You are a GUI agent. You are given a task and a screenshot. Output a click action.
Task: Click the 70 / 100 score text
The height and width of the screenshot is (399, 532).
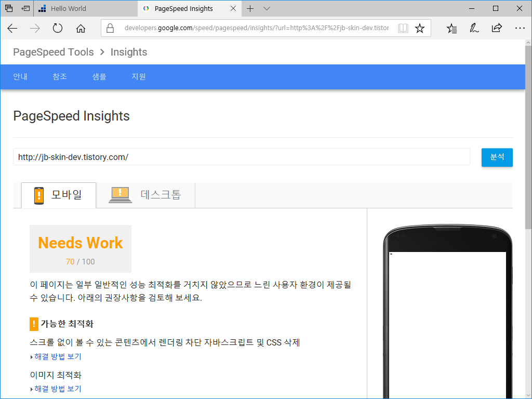(81, 262)
